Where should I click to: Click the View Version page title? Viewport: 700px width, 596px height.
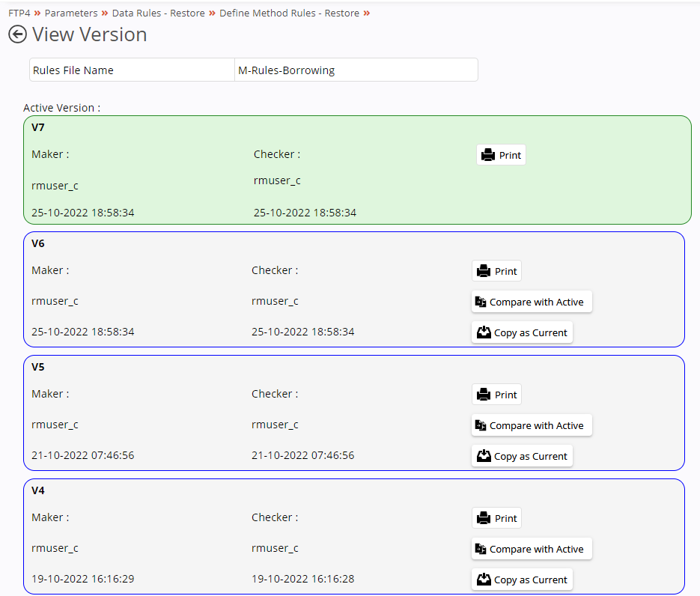[90, 34]
